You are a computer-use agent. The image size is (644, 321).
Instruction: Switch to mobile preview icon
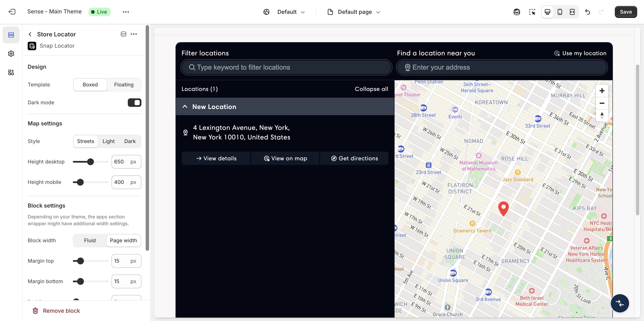coord(560,12)
